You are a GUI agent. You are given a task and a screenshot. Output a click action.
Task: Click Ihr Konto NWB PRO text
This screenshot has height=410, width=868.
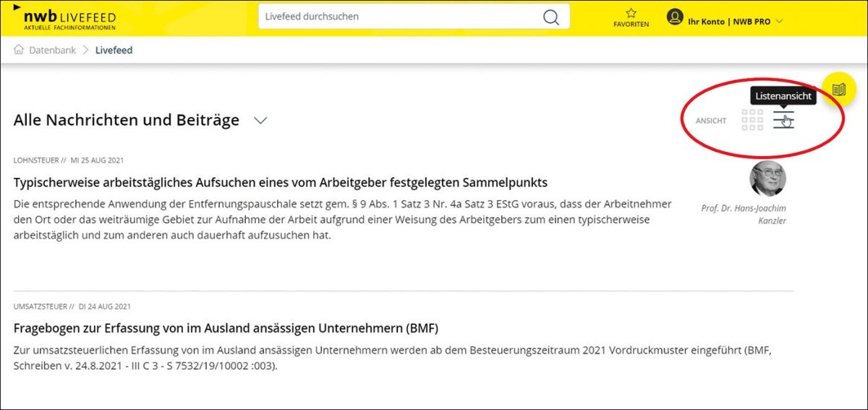(x=728, y=21)
